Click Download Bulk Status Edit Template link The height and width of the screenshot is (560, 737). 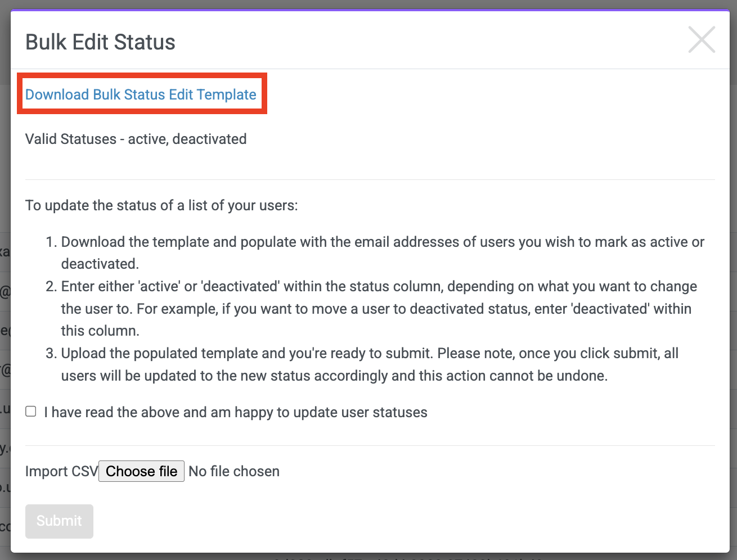click(x=141, y=94)
